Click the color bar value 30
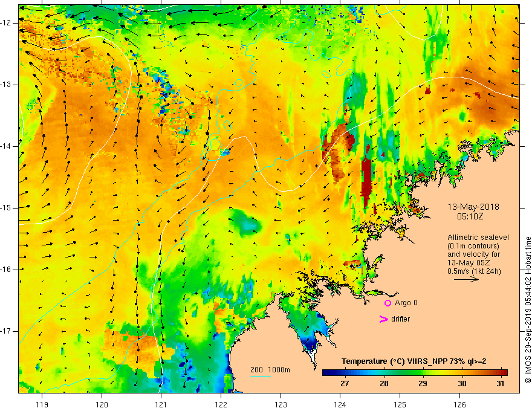 coord(462,384)
